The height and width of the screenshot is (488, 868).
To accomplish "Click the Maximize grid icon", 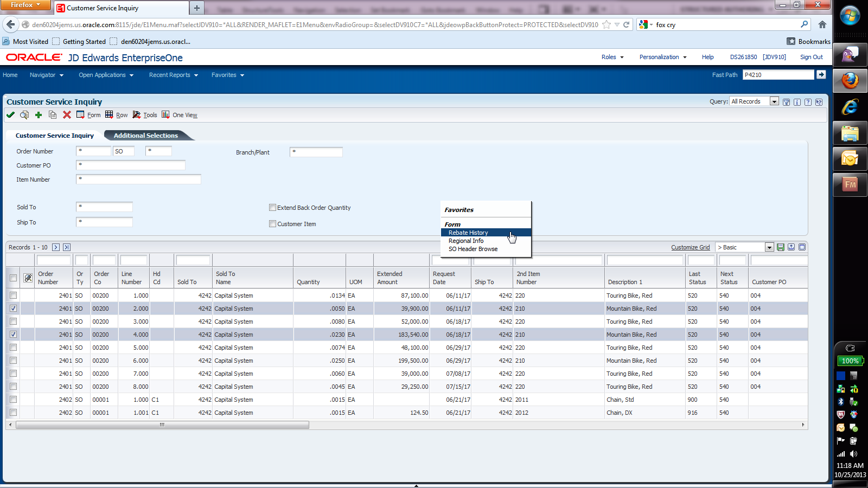I will [802, 247].
